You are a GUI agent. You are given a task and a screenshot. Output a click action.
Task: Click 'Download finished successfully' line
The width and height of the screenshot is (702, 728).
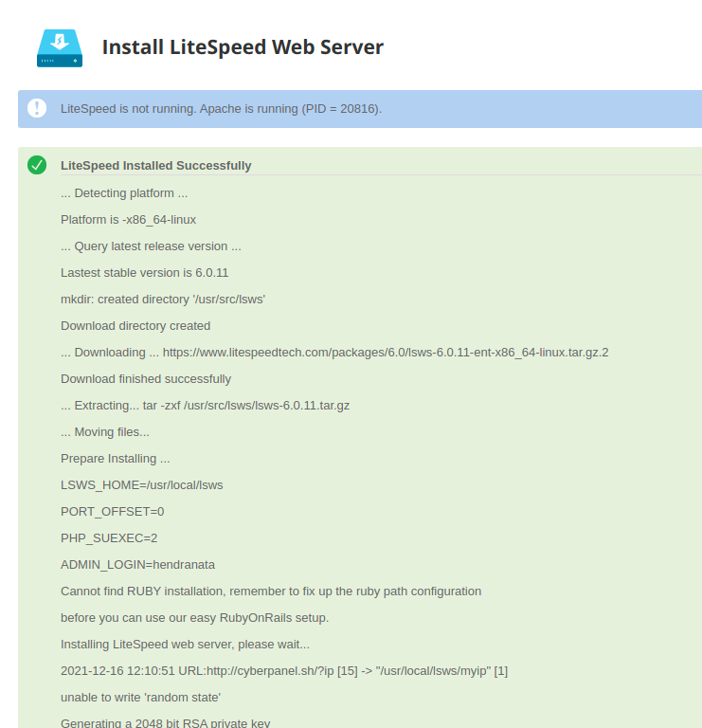click(146, 379)
